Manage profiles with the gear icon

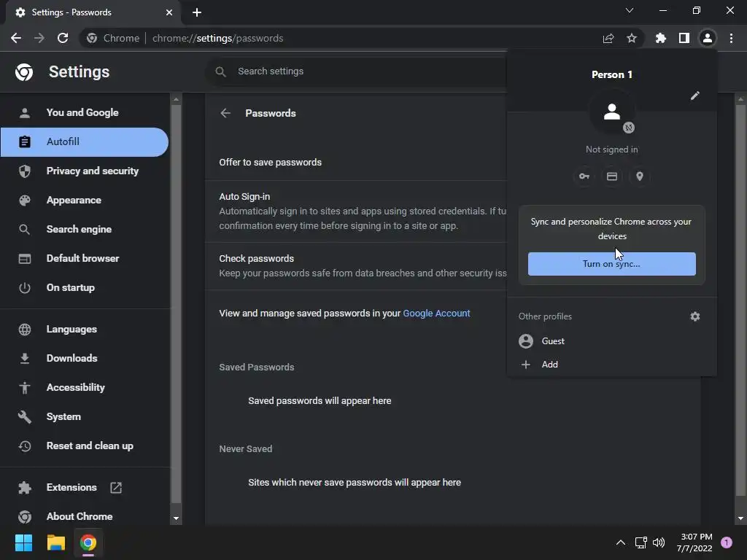point(695,316)
